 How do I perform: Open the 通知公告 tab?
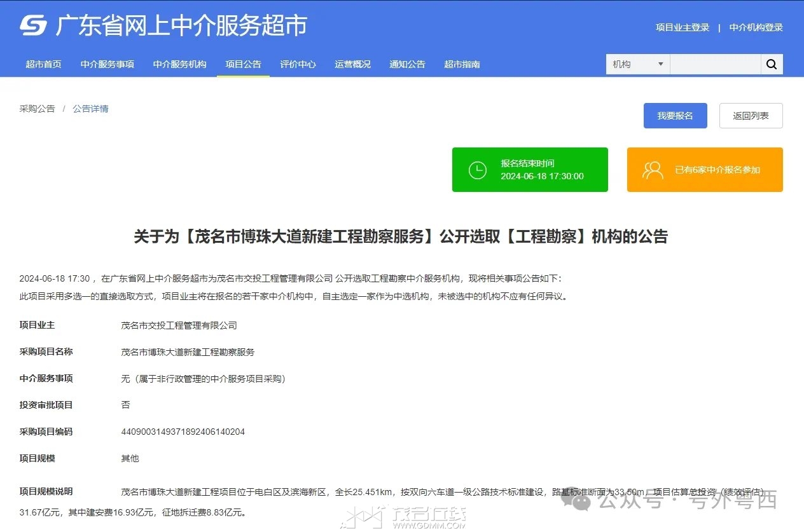coord(407,64)
